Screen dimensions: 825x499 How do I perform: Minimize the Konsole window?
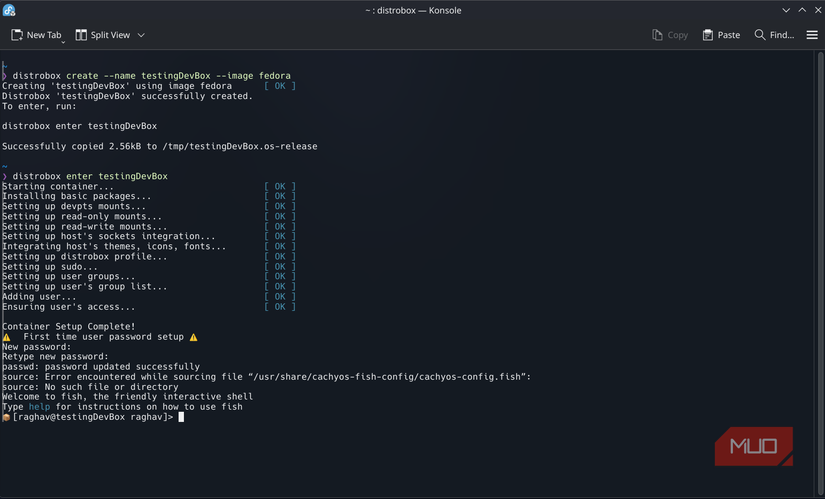[786, 10]
